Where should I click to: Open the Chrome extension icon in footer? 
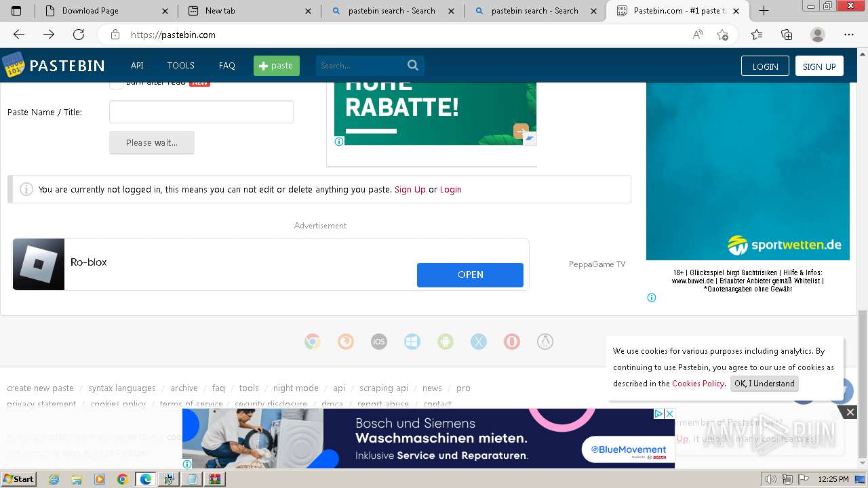coord(313,342)
